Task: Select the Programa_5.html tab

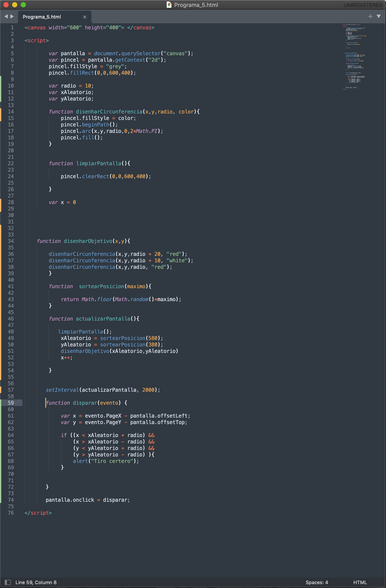Action: pos(55,17)
